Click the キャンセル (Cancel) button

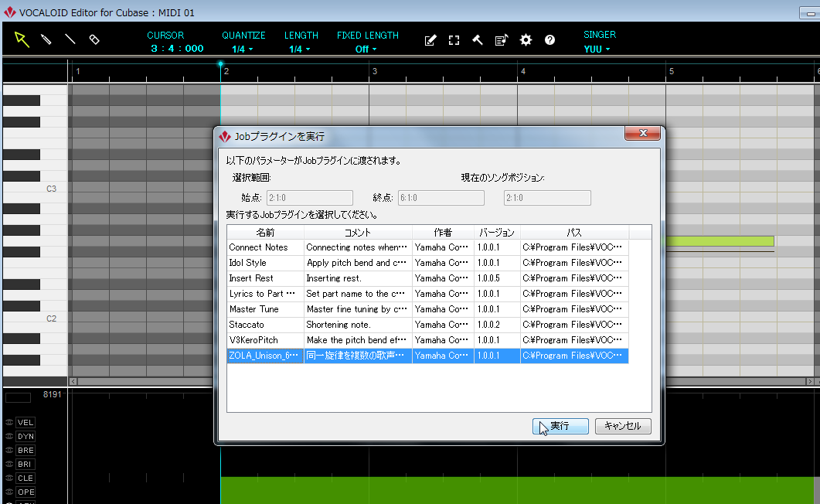(623, 426)
